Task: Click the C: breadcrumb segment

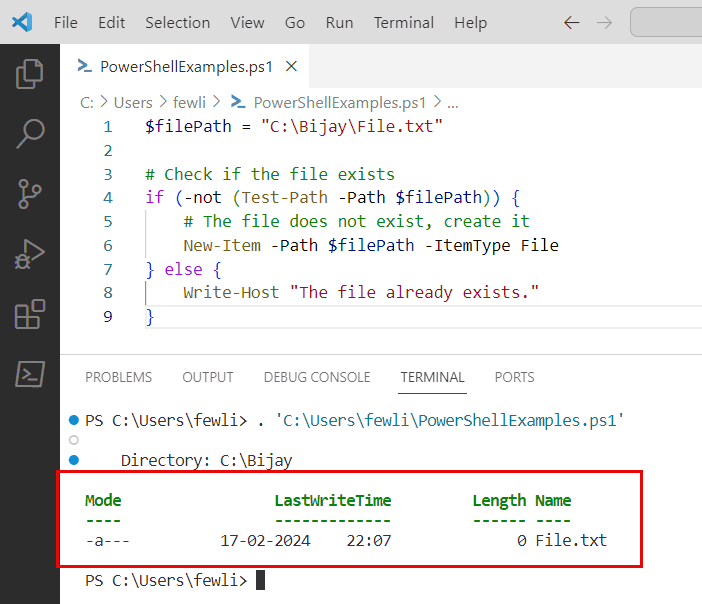Action: (87, 103)
